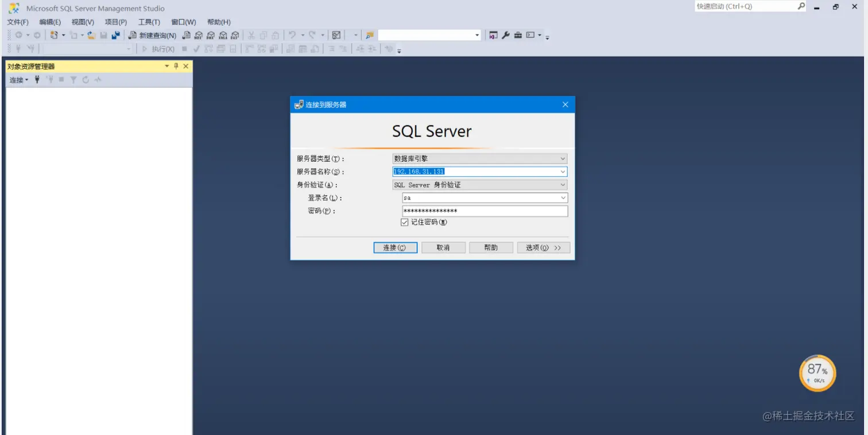Click the refresh icon in Object Explorer

[x=86, y=80]
